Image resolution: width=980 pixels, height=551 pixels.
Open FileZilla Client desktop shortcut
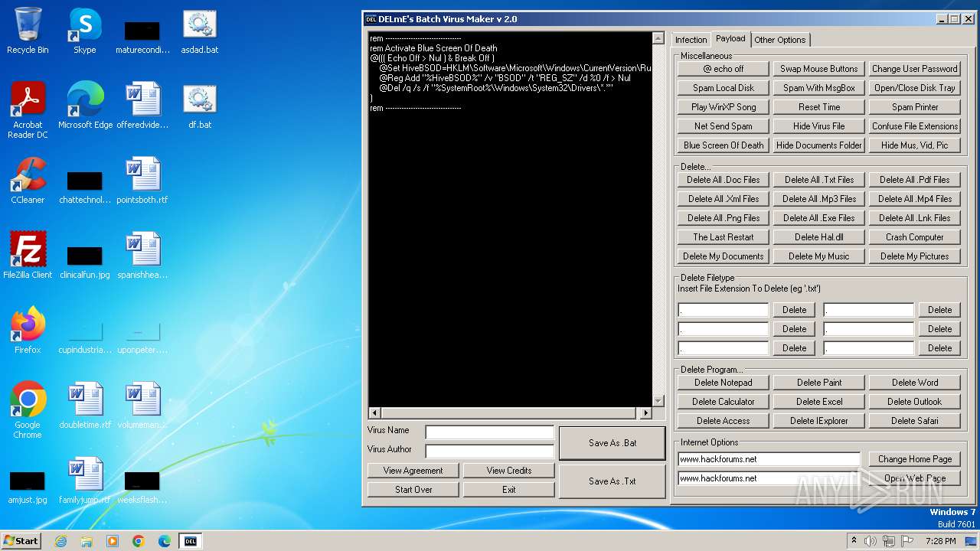[28, 256]
